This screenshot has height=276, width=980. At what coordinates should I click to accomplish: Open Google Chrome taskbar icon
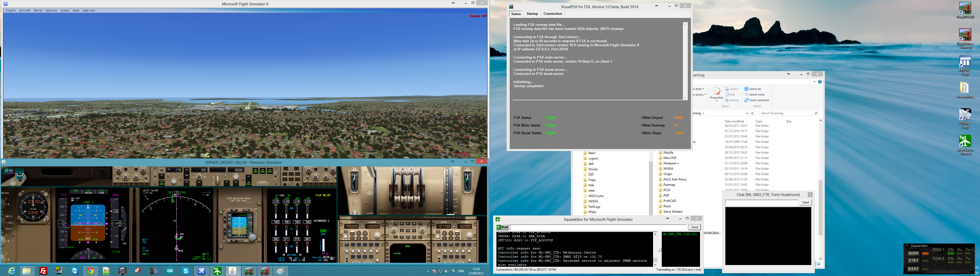click(90, 271)
